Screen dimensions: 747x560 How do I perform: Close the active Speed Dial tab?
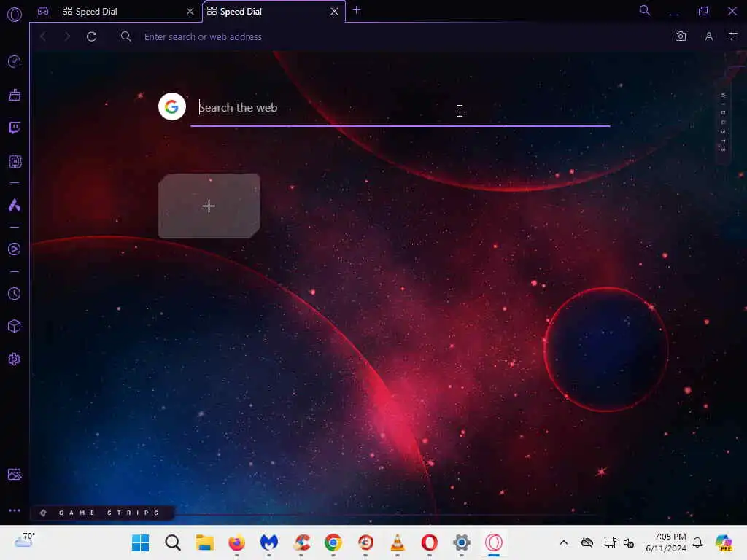tap(334, 12)
